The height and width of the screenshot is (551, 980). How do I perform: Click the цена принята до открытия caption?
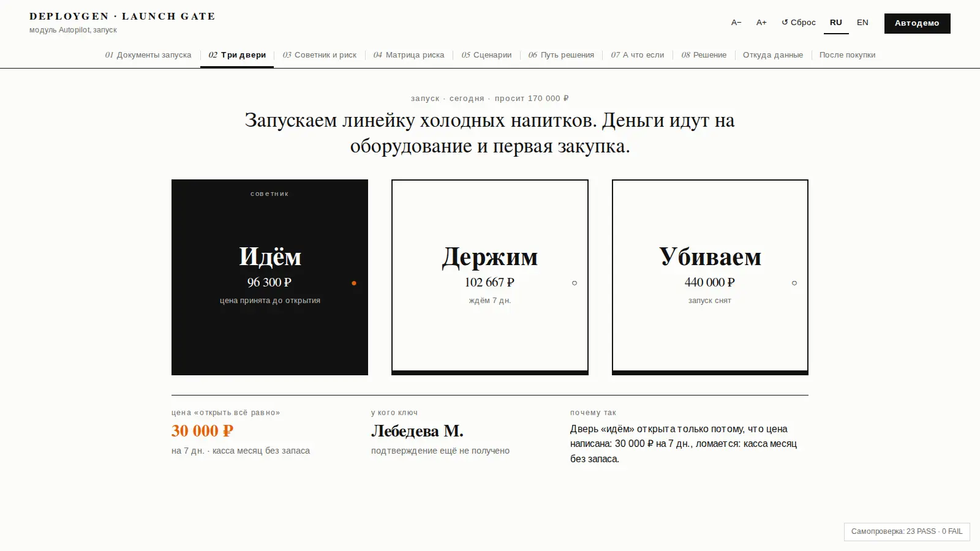(x=270, y=301)
